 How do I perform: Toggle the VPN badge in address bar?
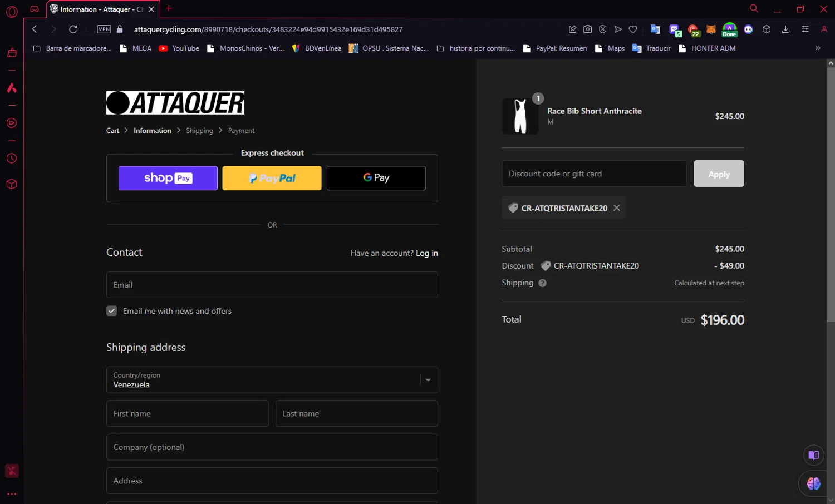[x=104, y=29]
